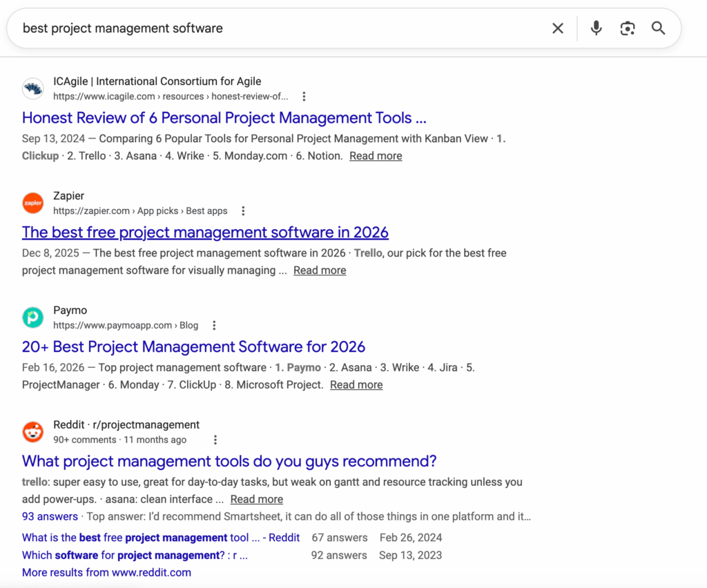The height and width of the screenshot is (588, 707).
Task: Click the Sep 13, 2023 date
Action: pos(410,555)
